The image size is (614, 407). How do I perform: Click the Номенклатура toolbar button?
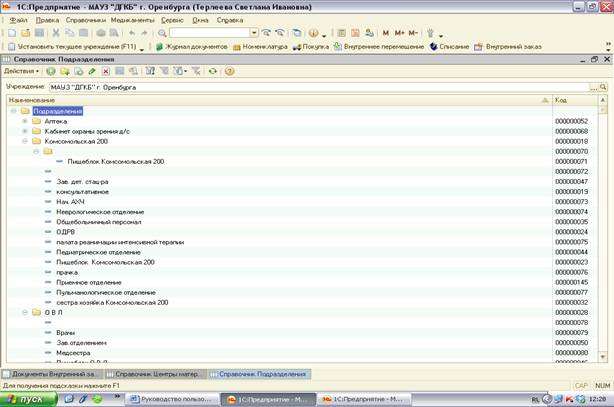tap(260, 47)
